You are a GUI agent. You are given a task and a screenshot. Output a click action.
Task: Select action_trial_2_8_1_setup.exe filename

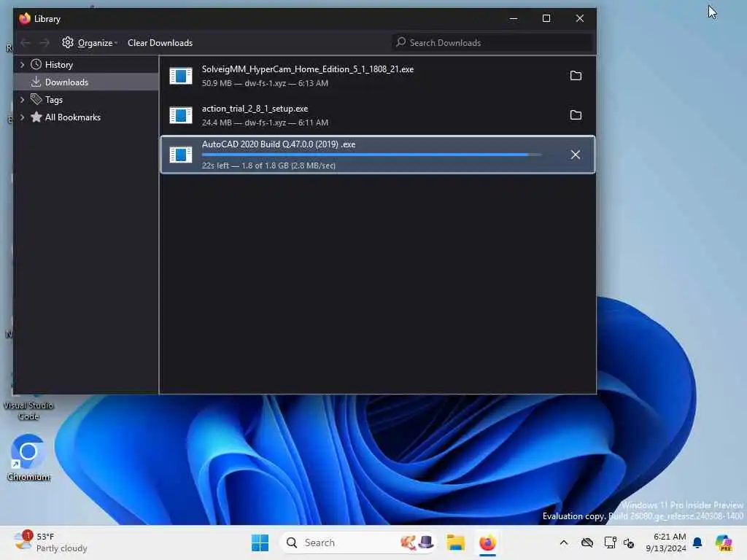[255, 109]
